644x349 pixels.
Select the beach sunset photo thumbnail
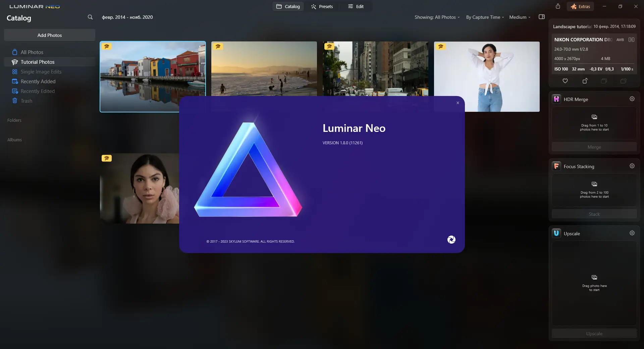coord(264,68)
